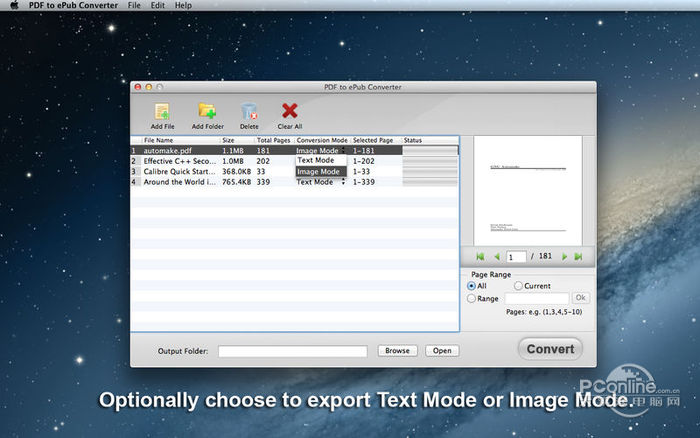The image size is (700, 438).
Task: Select the All page range option
Action: tap(471, 286)
